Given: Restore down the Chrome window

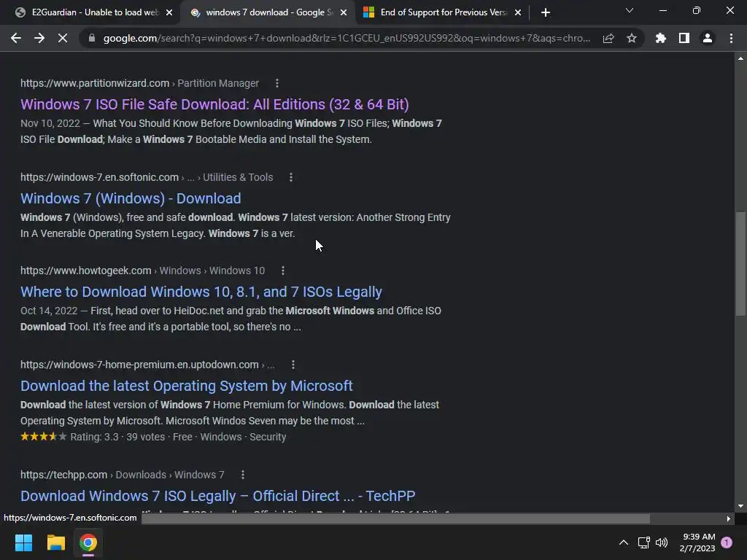Looking at the screenshot, I should click(x=697, y=10).
